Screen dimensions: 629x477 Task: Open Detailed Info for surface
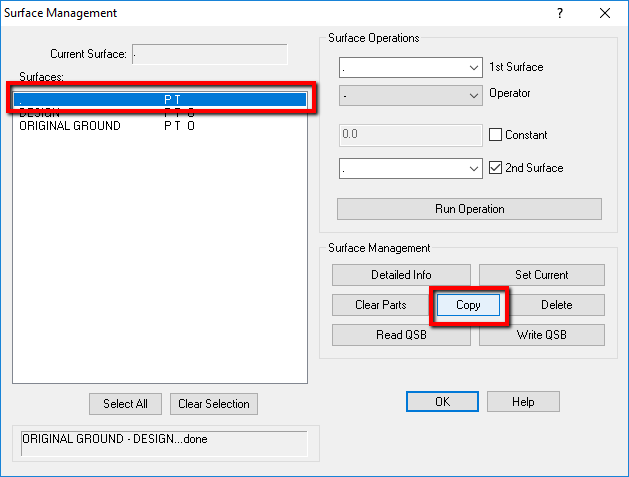400,275
